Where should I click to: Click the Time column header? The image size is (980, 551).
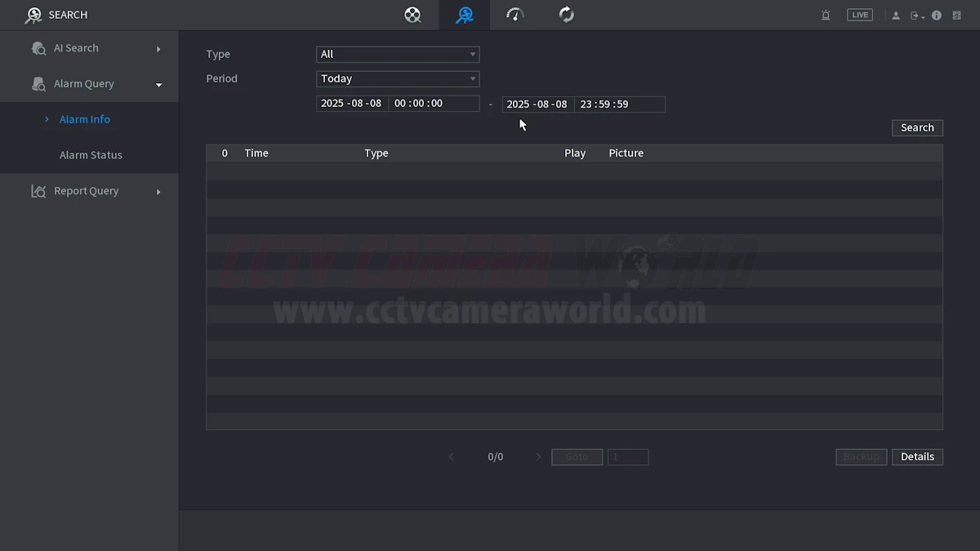click(x=256, y=153)
